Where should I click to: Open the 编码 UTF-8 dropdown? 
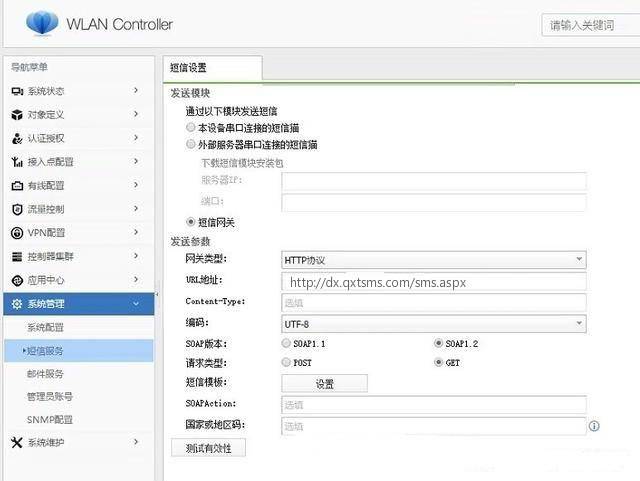[433, 324]
